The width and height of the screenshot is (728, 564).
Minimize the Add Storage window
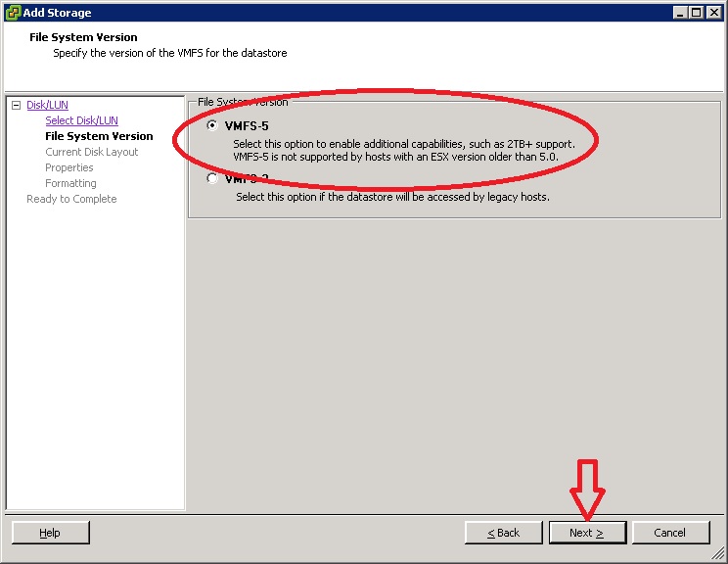tap(679, 12)
